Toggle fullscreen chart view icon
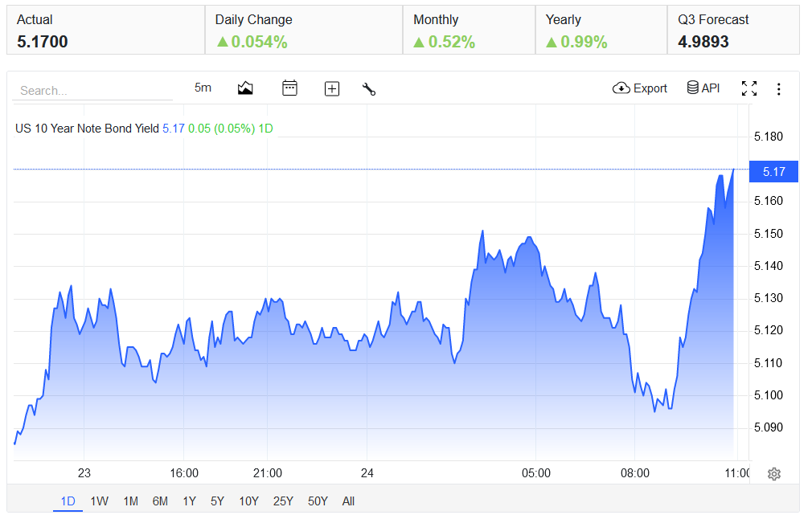 (748, 88)
